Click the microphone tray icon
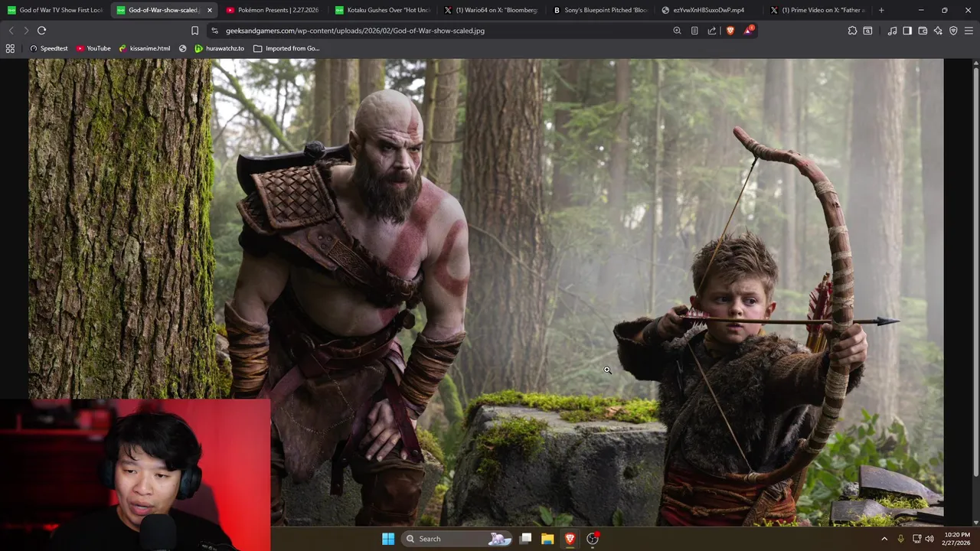This screenshot has height=551, width=980. [x=902, y=539]
